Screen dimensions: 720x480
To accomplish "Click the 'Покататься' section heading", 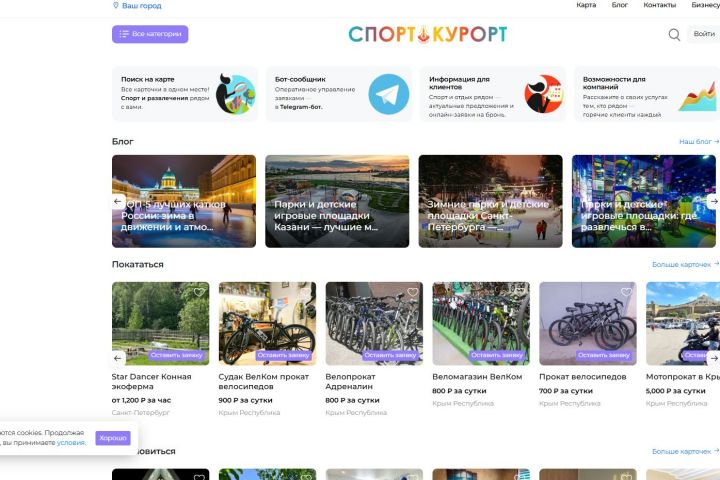I will click(x=138, y=265).
